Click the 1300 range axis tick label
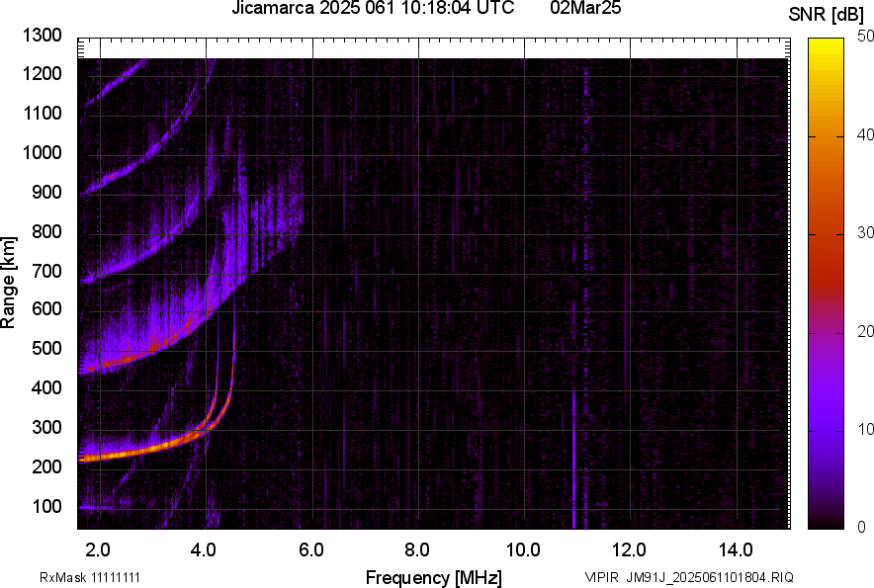This screenshot has height=588, width=874. 42,36
